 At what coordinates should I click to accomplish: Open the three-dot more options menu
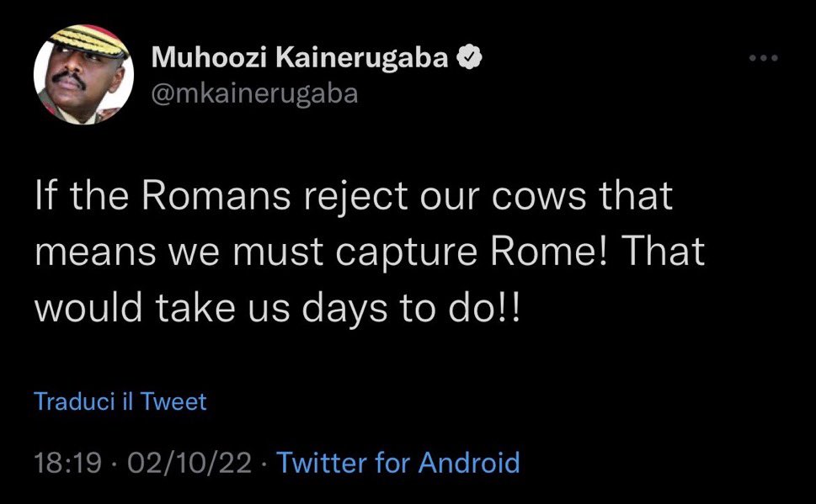pos(764,59)
